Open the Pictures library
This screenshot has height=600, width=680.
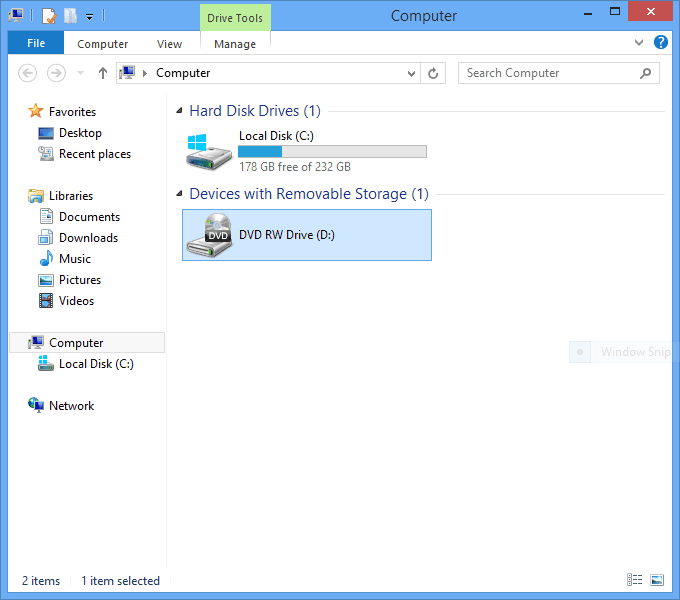pyautogui.click(x=80, y=280)
